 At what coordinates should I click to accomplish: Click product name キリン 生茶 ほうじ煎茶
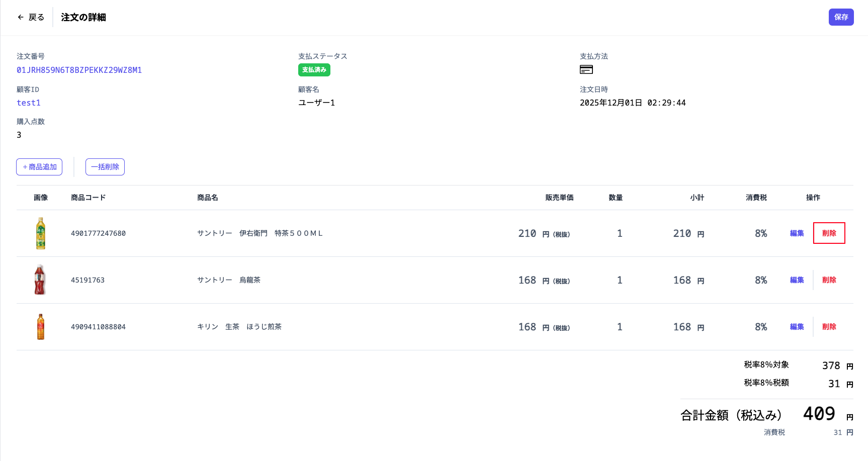239,327
